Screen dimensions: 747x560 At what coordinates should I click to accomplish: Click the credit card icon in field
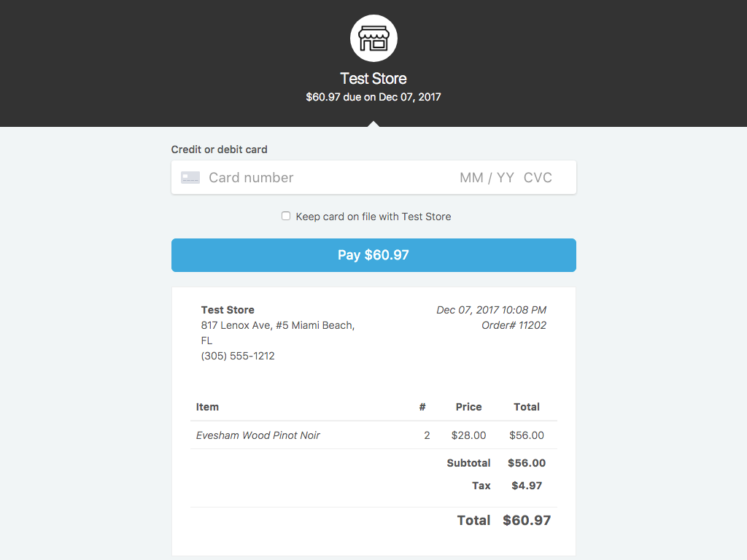[190, 177]
